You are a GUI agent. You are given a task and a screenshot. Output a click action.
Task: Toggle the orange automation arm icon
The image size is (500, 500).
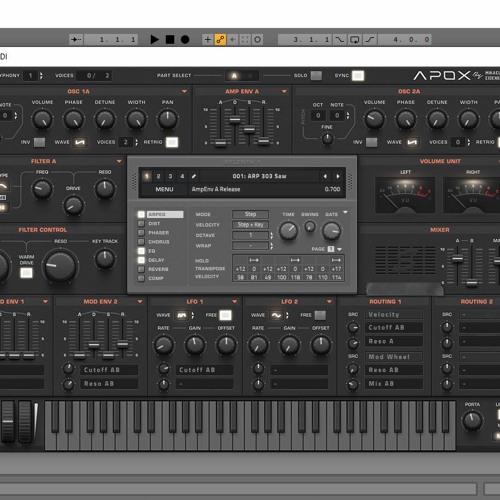tap(220, 40)
